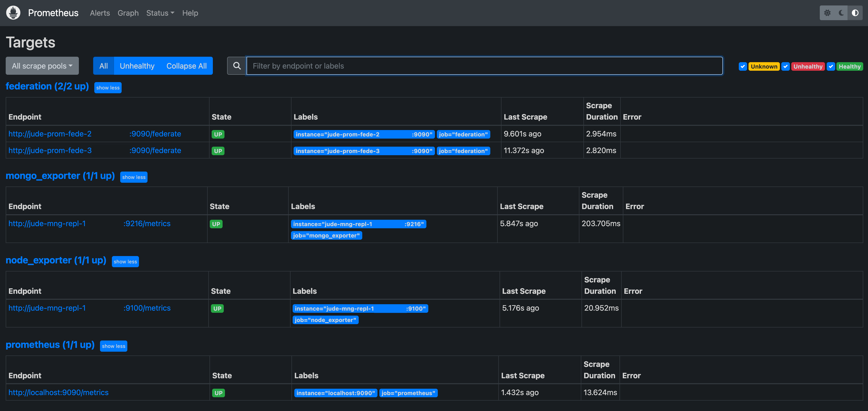868x411 pixels.
Task: Uncheck the Unknown state filter checkbox
Action: pos(743,66)
